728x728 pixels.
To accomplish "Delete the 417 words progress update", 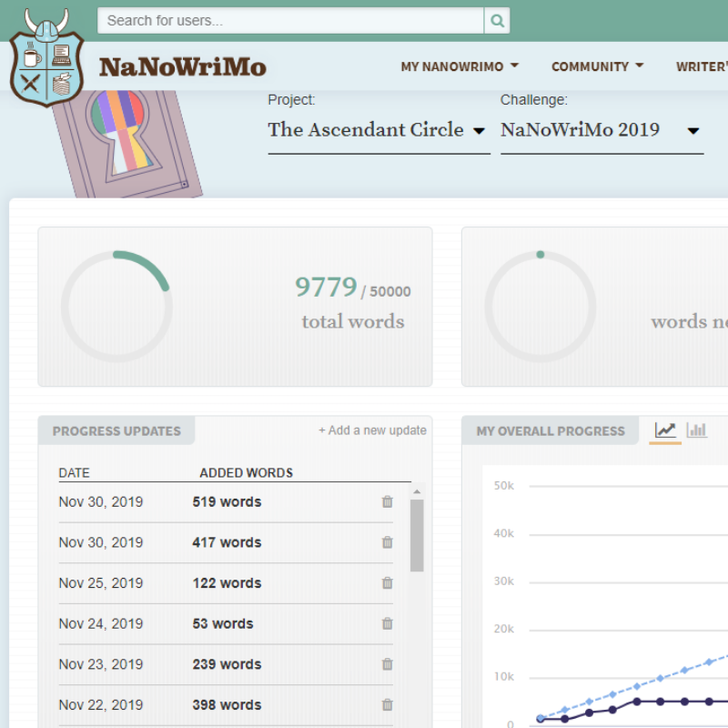I will point(388,541).
